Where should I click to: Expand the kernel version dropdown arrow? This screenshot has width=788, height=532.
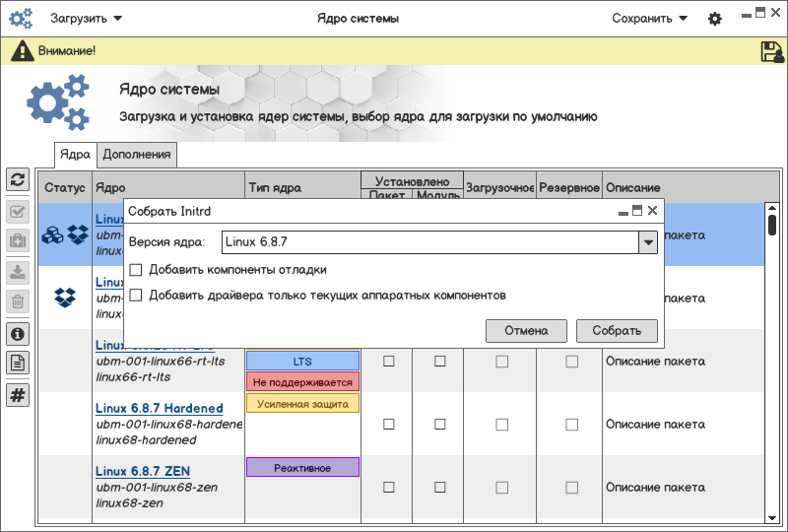(647, 241)
